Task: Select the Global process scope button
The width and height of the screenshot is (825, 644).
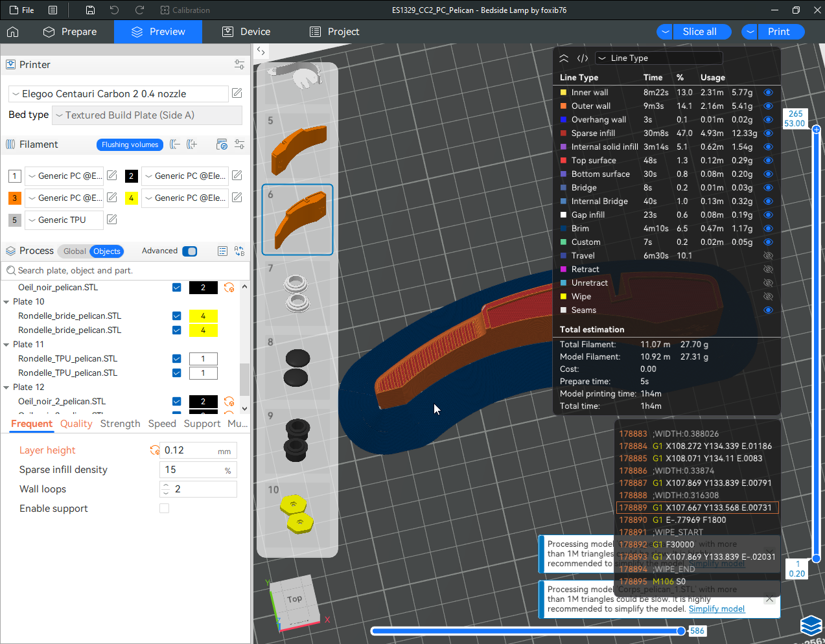Action: [x=75, y=251]
